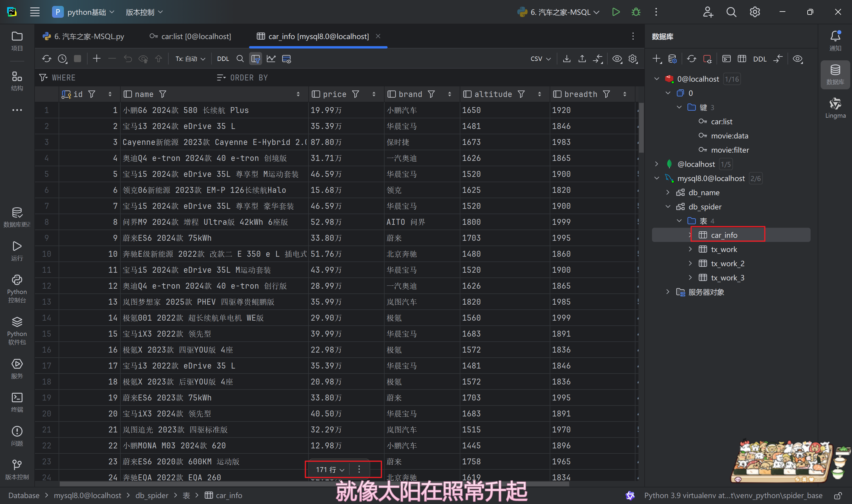This screenshot has width=852, height=504.
Task: Toggle filter on the name column
Action: pyautogui.click(x=163, y=94)
